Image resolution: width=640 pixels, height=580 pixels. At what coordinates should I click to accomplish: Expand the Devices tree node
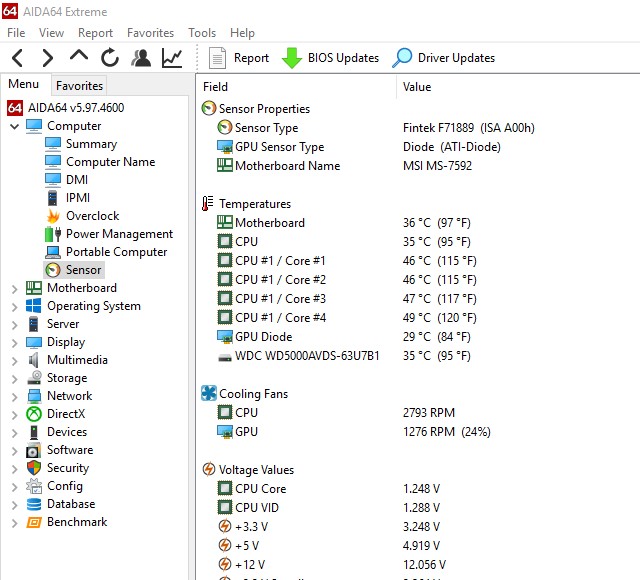point(15,433)
